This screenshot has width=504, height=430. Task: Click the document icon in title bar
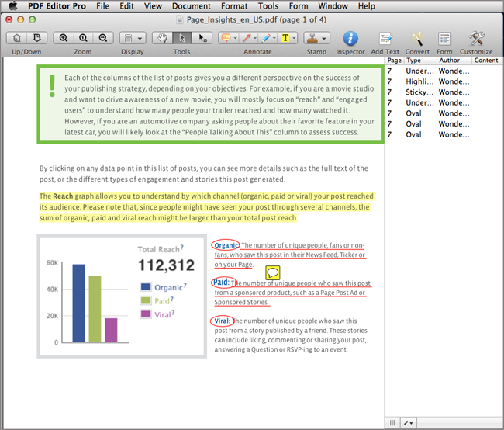pos(180,19)
